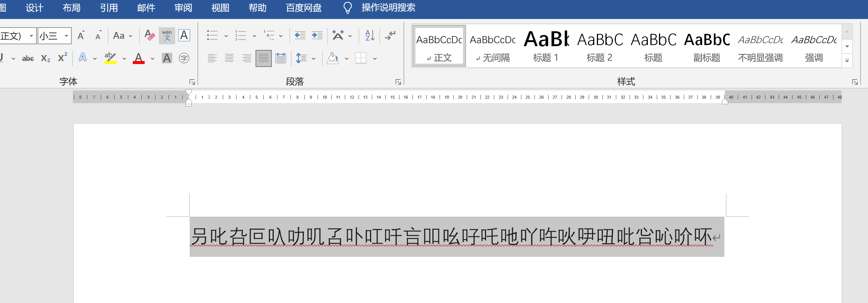
Task: Apply 不明显强调 style
Action: 761,46
